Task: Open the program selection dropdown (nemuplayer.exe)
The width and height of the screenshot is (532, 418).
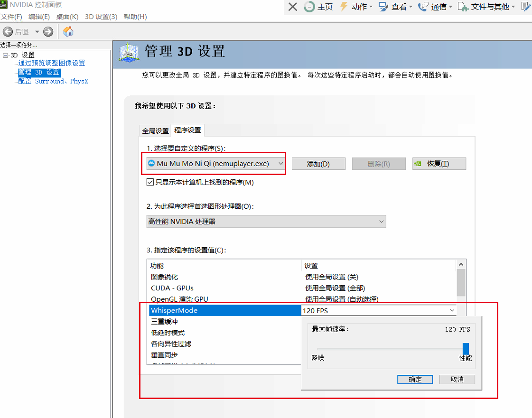Action: tap(216, 164)
